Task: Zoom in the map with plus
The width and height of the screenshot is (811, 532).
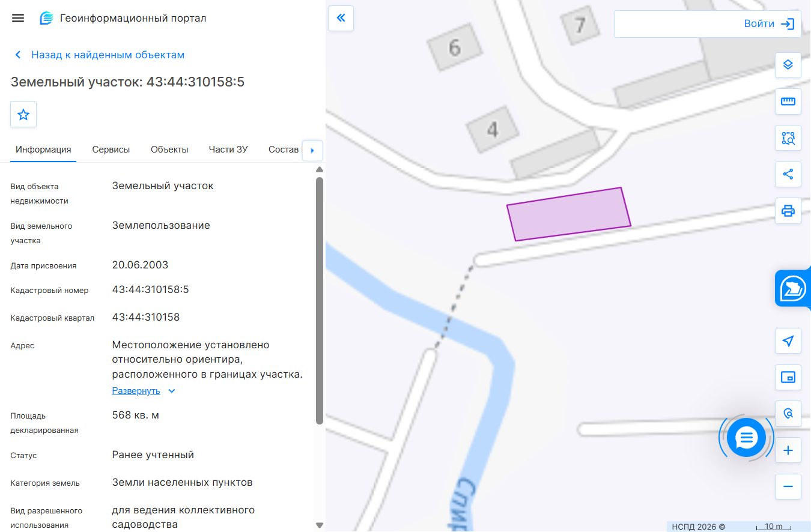Action: click(788, 450)
